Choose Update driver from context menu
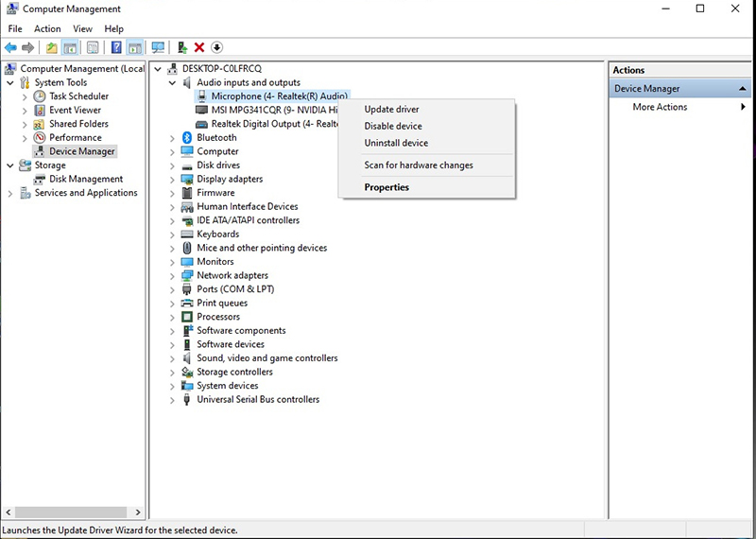756x539 pixels. coord(393,110)
